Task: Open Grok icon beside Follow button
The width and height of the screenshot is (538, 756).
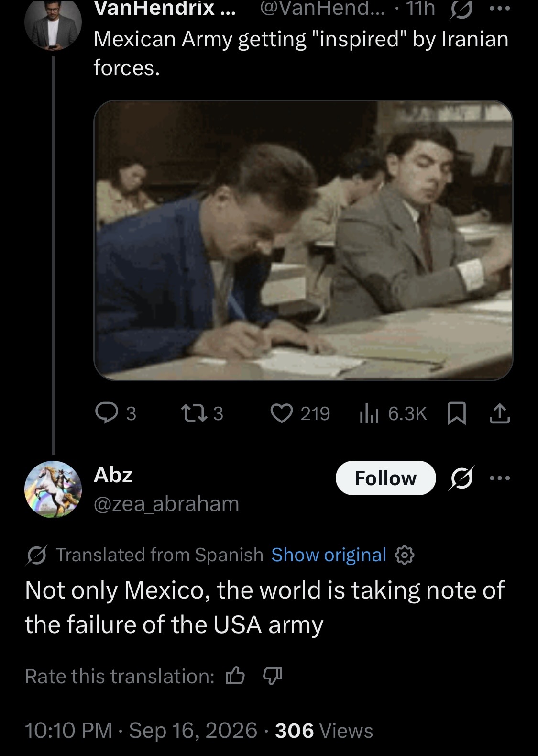Action: (461, 478)
